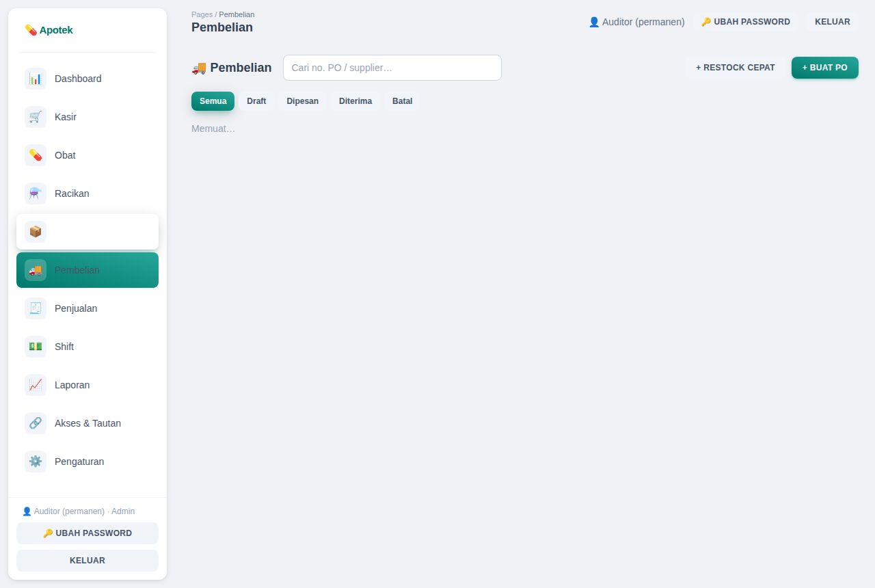Viewport: 875px width, 588px height.
Task: Select the Batal filter chip
Action: click(x=402, y=101)
